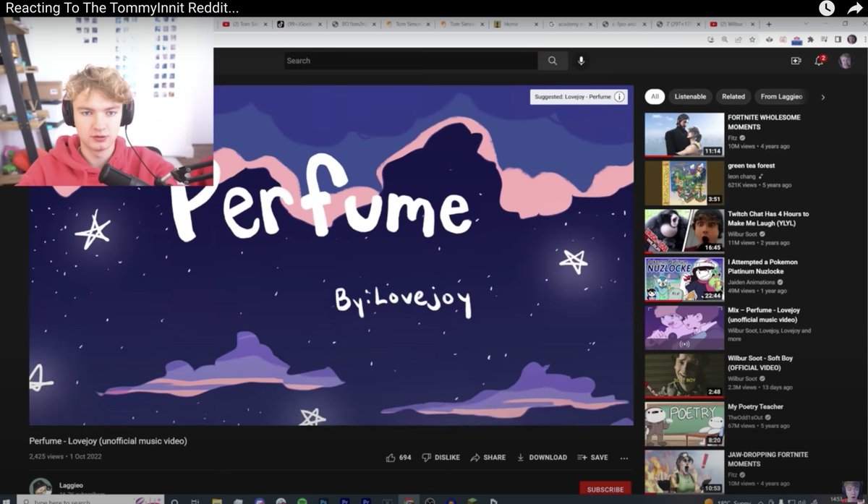The image size is (868, 504).
Task: Open the YouTube notifications bell
Action: [x=820, y=61]
